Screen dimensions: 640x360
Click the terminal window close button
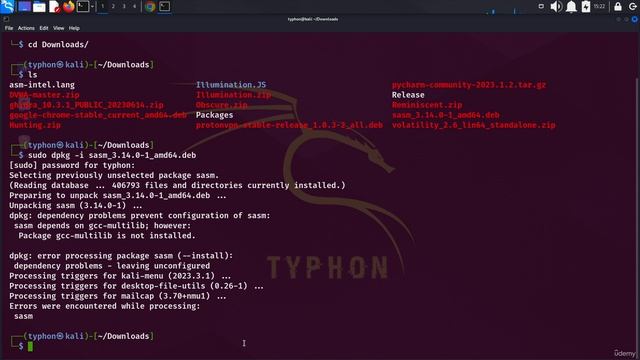pos(634,19)
